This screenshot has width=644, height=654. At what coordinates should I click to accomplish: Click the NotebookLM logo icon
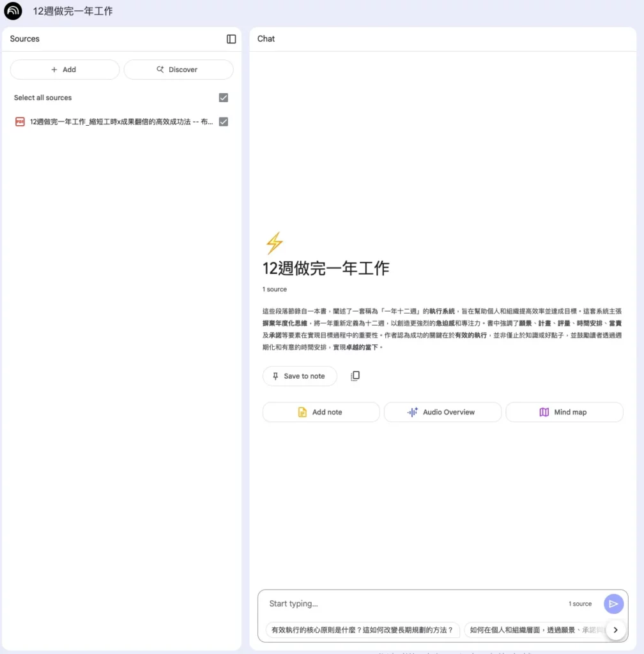tap(13, 11)
